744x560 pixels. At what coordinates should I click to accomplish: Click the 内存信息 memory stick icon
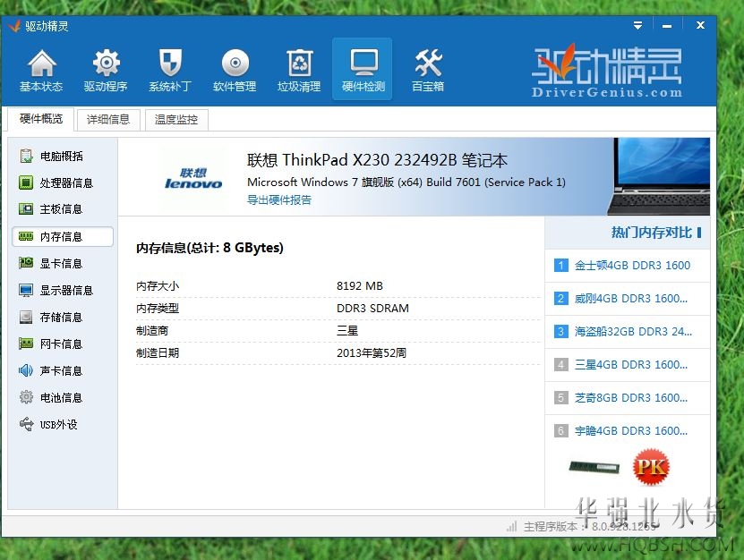point(26,236)
